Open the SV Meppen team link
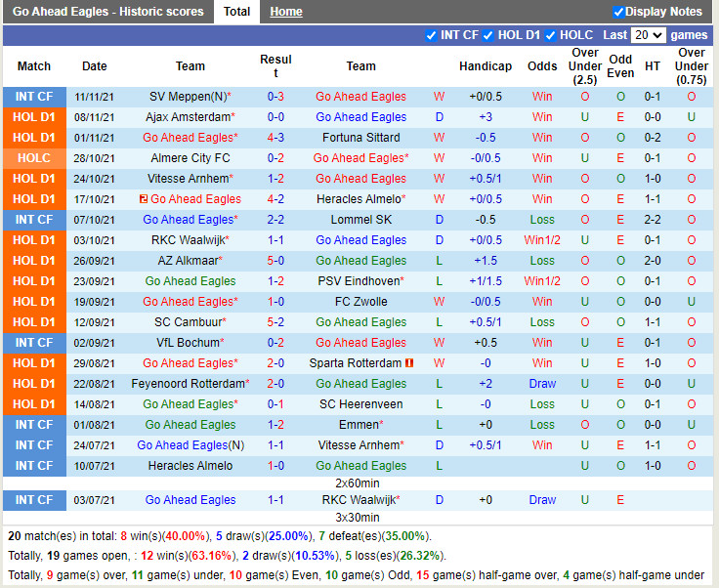Screen dimensions: 719x588 (187, 97)
